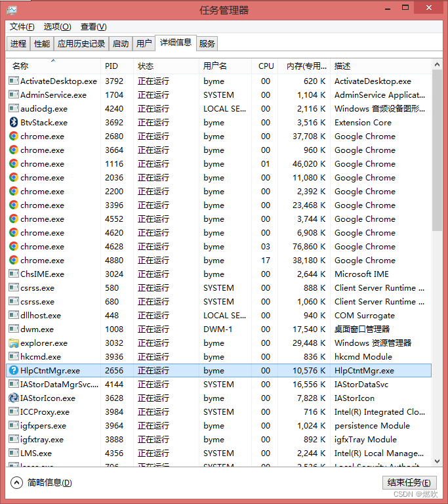Click the Bluetooth icon of BtvStack.exe
This screenshot has height=504, width=448.
[14, 122]
